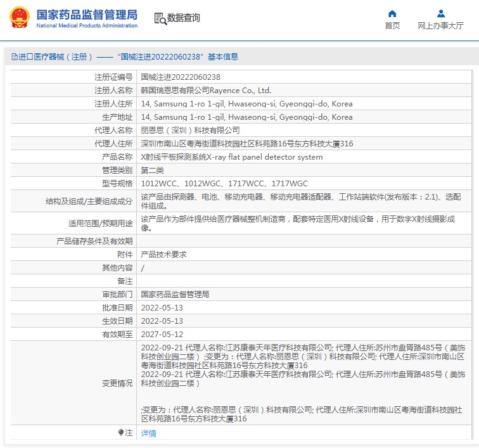This screenshot has height=448, width=479.
Task: Click the 数据查询 title text
Action: pos(184,18)
